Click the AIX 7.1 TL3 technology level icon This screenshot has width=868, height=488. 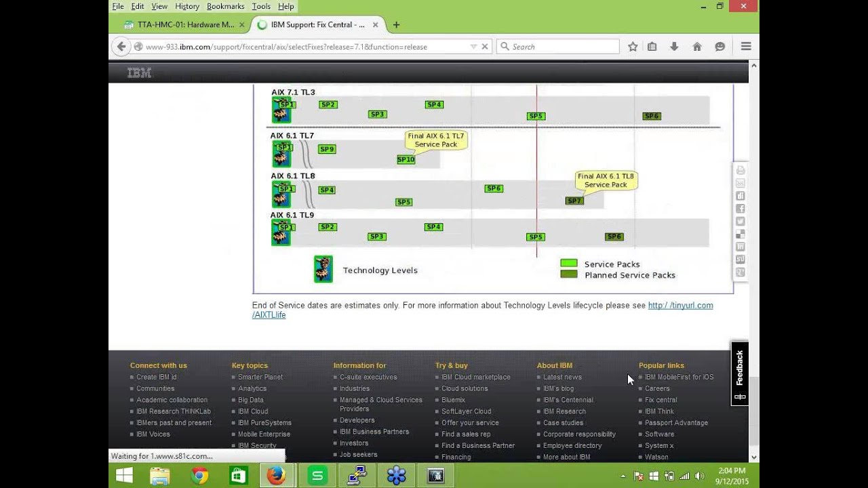[281, 110]
